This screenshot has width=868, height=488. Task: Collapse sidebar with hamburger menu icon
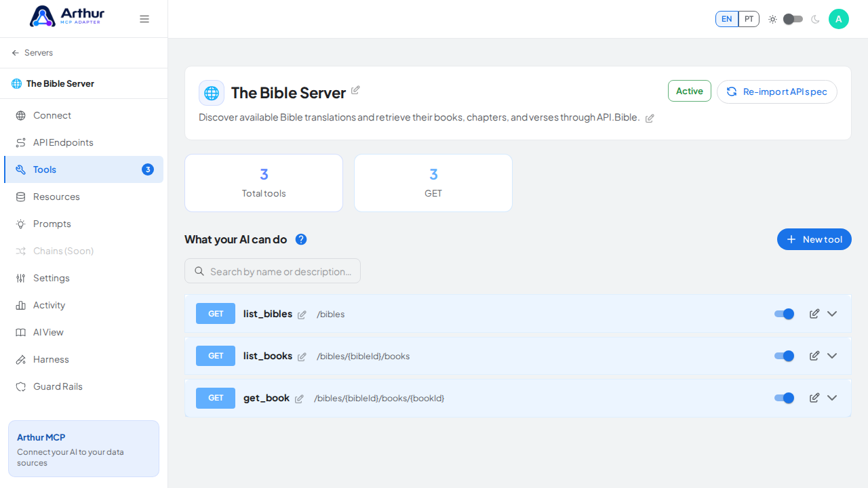[144, 19]
